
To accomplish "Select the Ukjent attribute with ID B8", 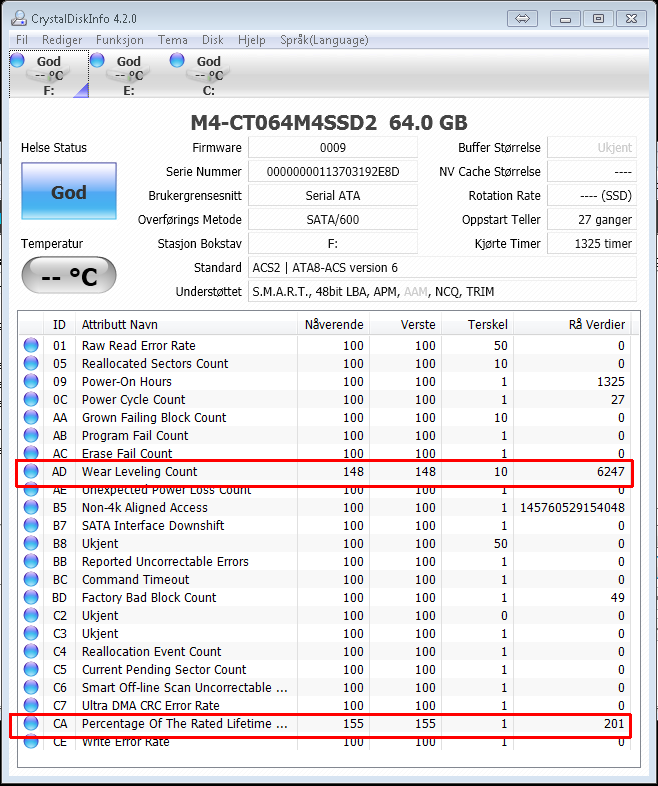I will 100,543.
